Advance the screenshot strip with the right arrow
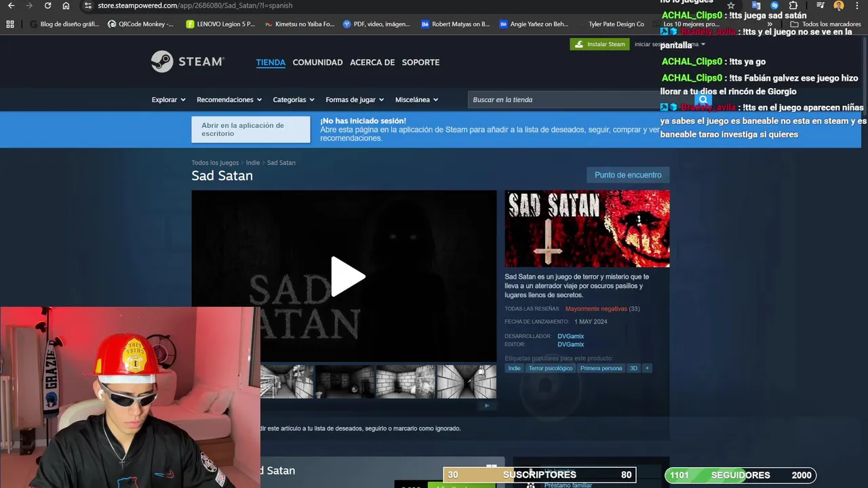This screenshot has height=488, width=868. (486, 405)
